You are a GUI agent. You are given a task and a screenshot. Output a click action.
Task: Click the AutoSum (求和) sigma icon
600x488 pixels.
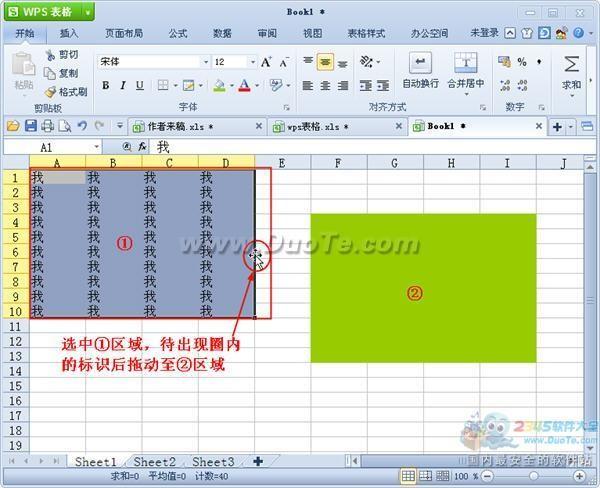(x=572, y=64)
